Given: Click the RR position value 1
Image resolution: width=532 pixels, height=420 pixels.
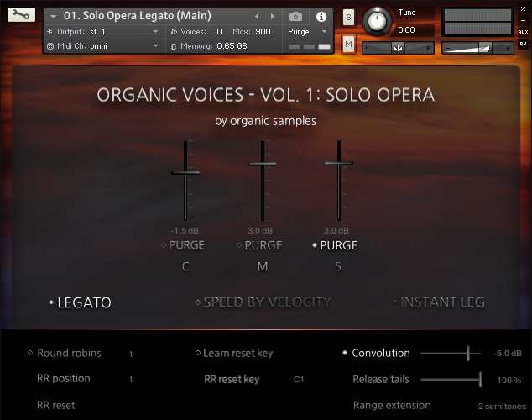Looking at the screenshot, I should pyautogui.click(x=131, y=380).
